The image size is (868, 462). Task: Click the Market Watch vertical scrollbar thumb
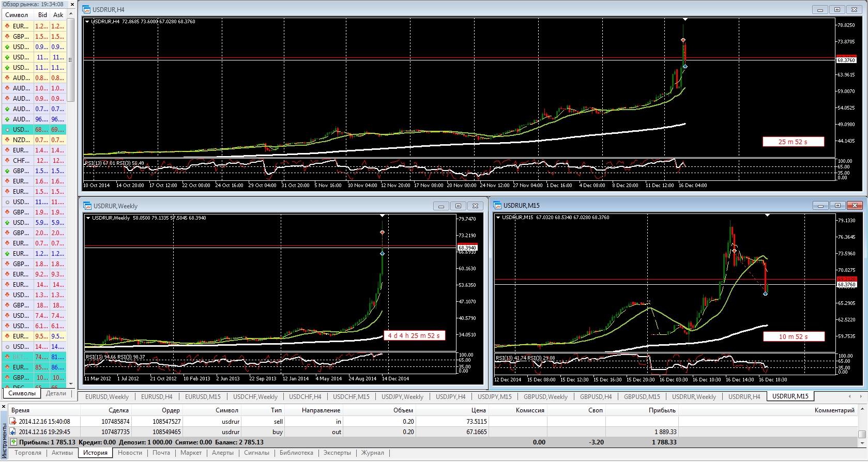pos(71,59)
